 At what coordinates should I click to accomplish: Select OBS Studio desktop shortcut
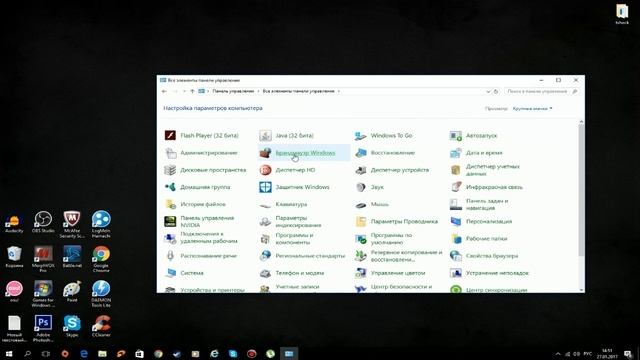43,222
